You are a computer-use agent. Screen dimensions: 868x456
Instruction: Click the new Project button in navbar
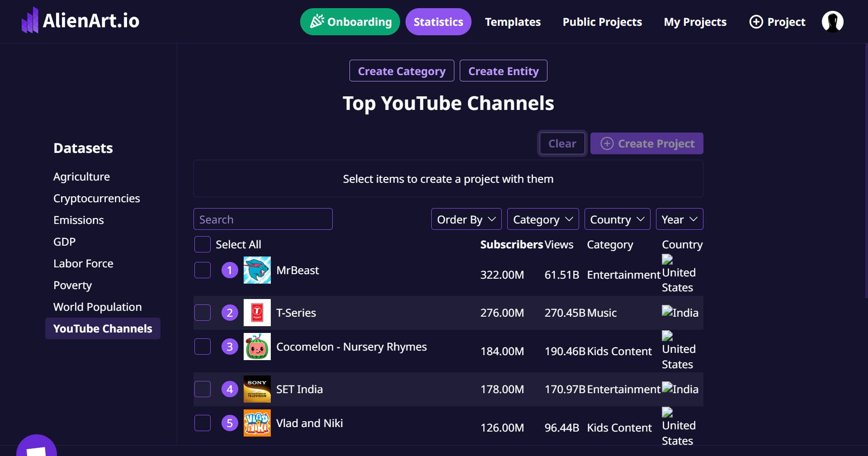click(777, 22)
